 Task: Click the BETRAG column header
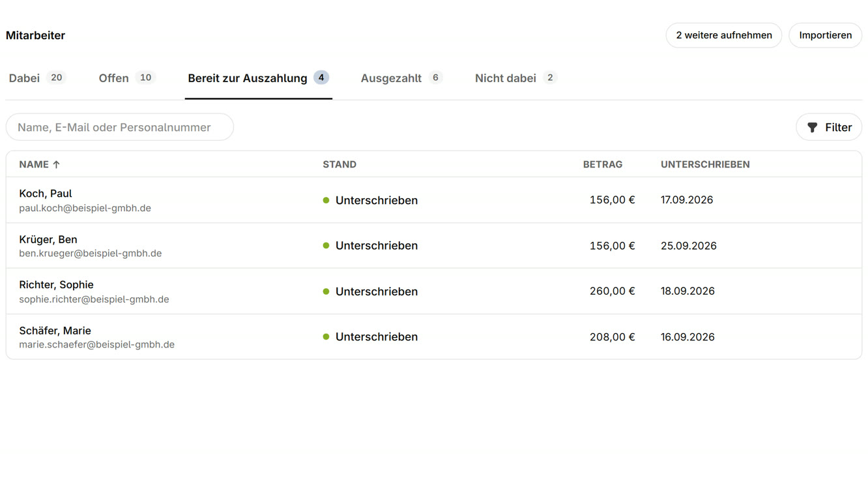click(x=603, y=164)
